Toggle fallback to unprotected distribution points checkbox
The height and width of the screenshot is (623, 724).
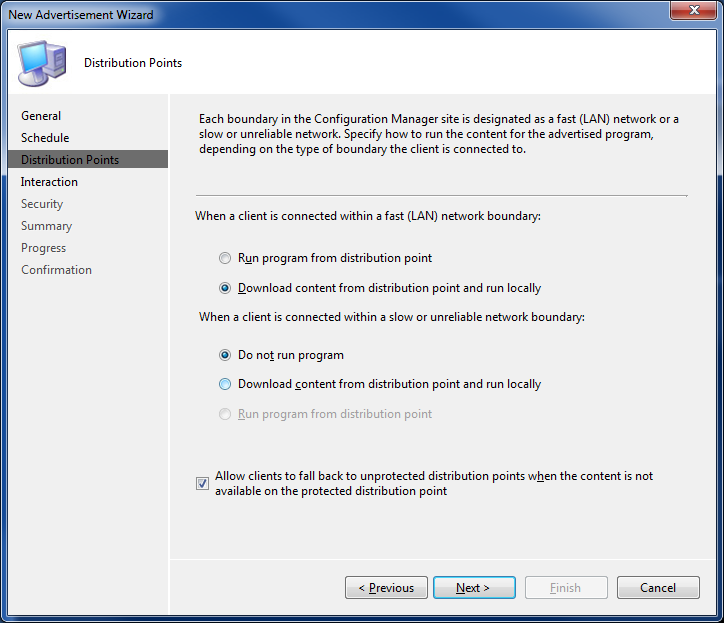(202, 484)
